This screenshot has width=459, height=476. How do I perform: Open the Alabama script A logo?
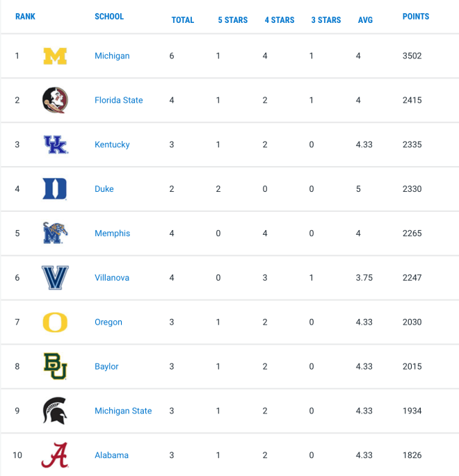click(55, 455)
